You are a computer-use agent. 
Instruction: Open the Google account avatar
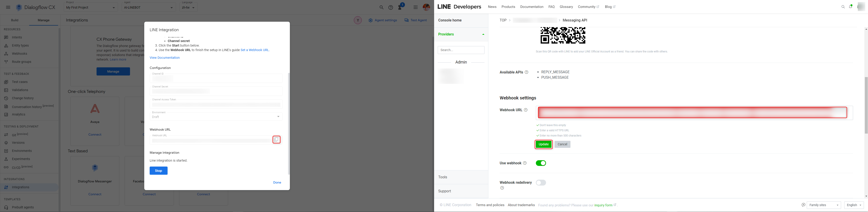pyautogui.click(x=426, y=7)
